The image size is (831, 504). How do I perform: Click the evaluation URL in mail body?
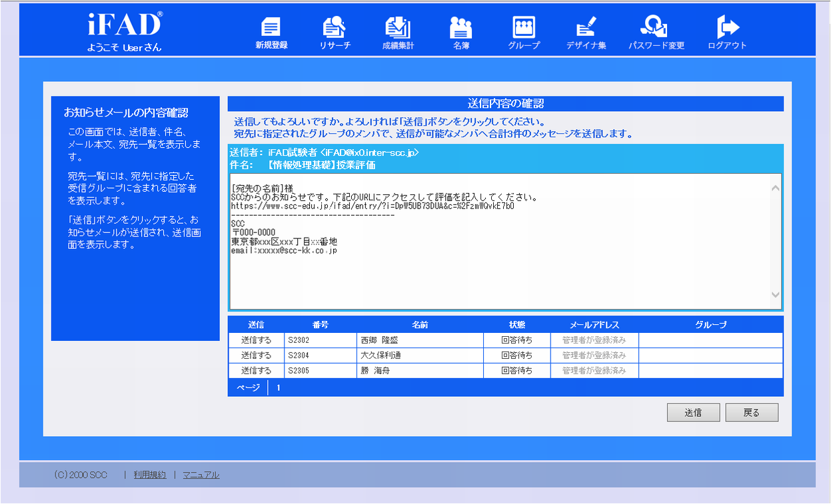373,206
